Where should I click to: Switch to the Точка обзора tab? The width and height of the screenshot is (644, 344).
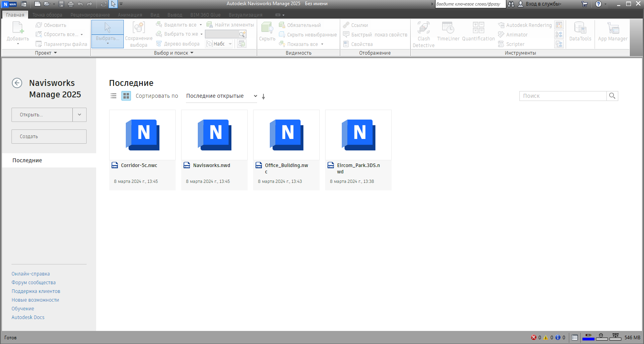[x=47, y=15]
